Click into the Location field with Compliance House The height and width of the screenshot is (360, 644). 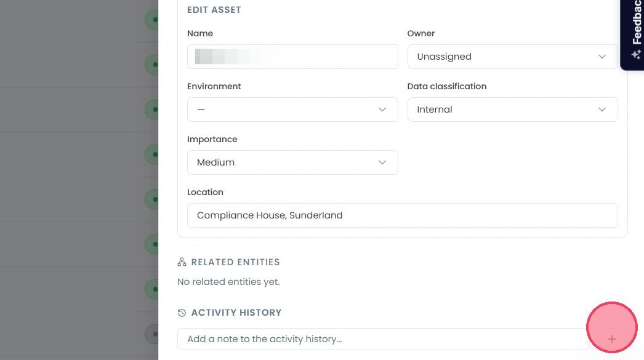[x=403, y=215]
